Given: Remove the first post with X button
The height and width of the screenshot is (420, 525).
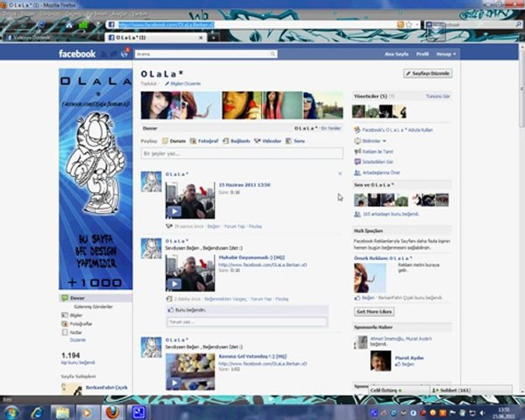Looking at the screenshot, I should (340, 173).
